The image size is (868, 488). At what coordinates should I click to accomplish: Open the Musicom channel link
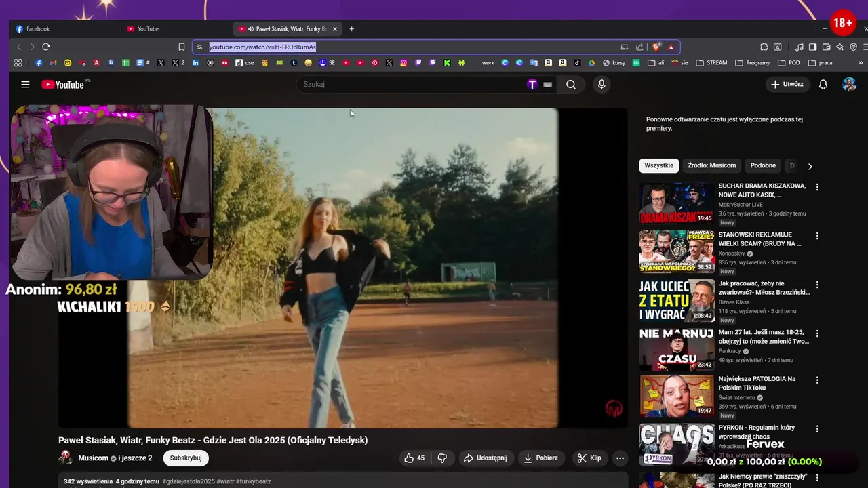93,458
